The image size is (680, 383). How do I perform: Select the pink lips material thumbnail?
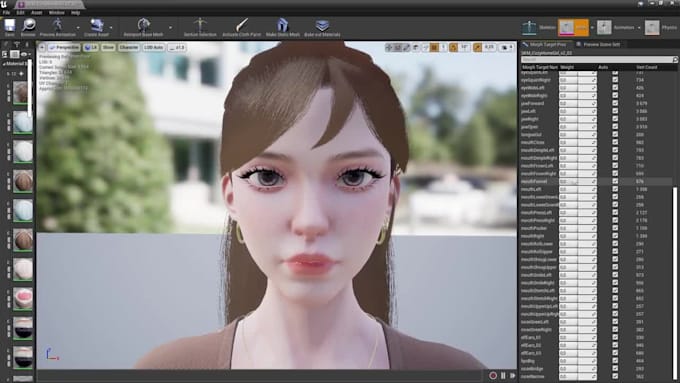[23, 299]
